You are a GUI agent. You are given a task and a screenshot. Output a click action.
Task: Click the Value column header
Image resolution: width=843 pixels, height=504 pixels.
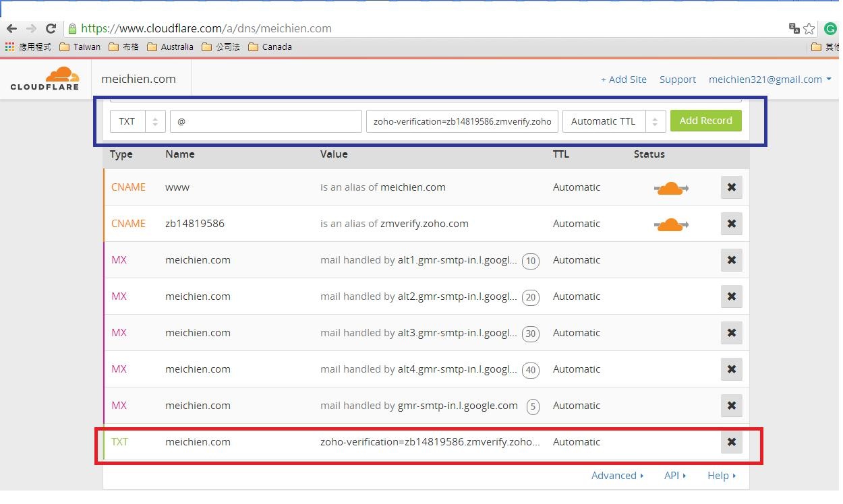(334, 154)
